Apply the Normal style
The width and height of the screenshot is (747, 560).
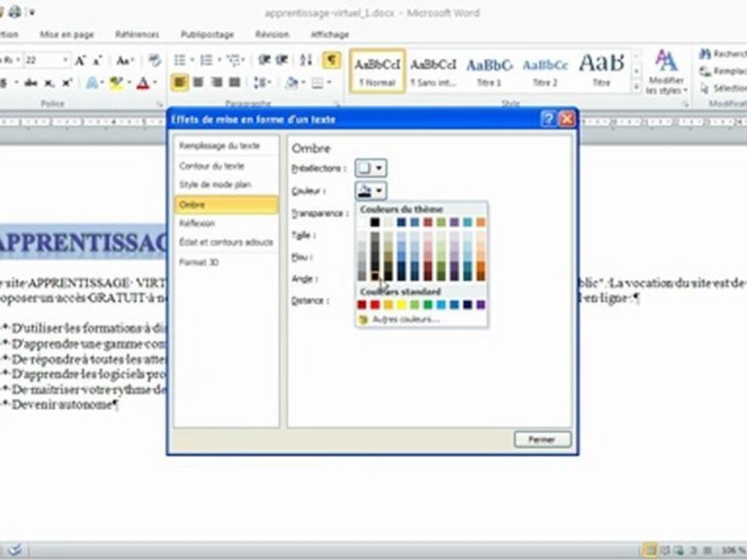coord(377,71)
